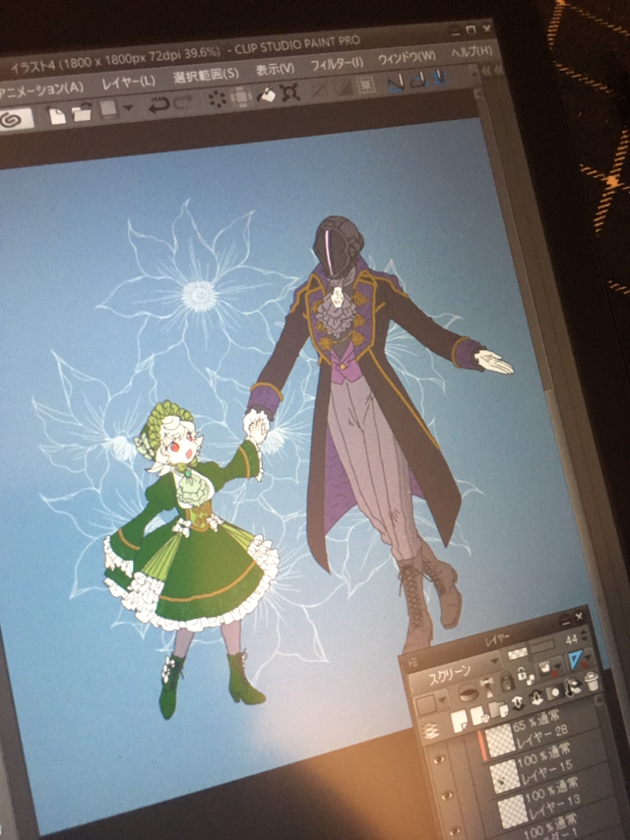
Task: Open the palette color dropdown arrow
Action: point(442,700)
